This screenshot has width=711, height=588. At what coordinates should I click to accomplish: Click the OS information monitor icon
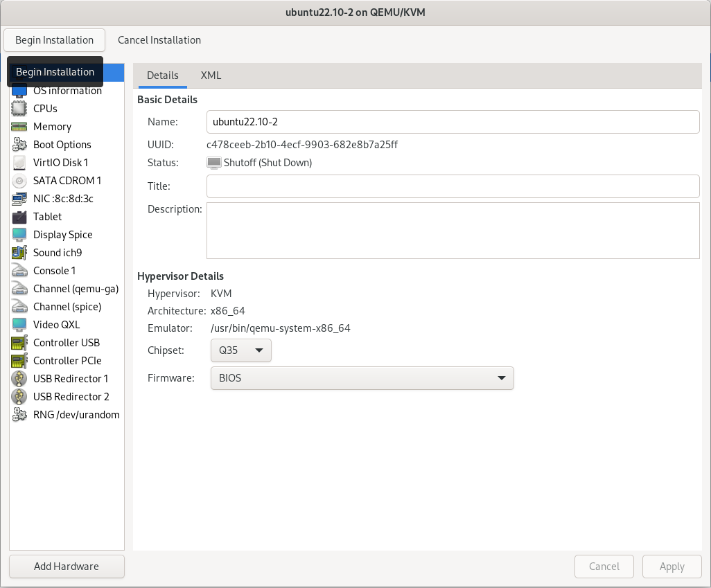tap(19, 91)
